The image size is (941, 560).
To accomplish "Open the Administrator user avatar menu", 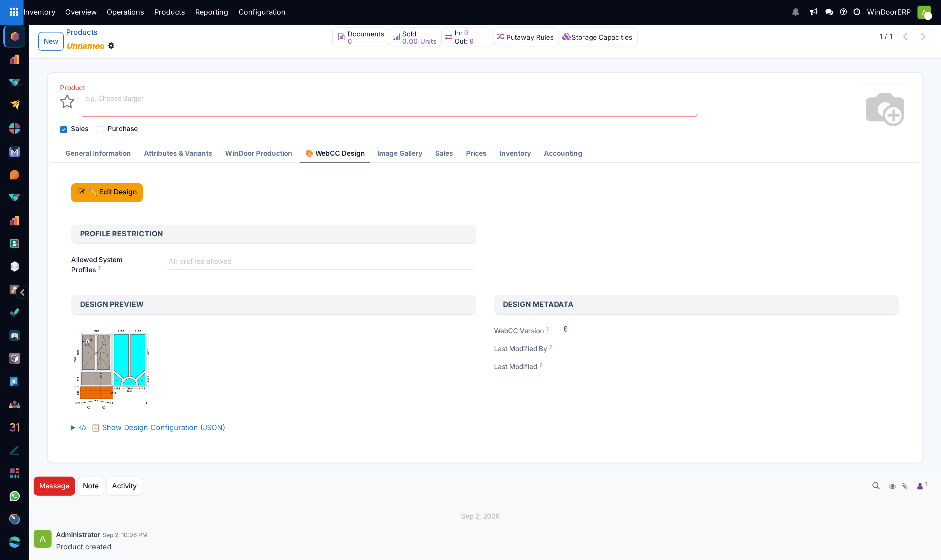I will point(924,12).
